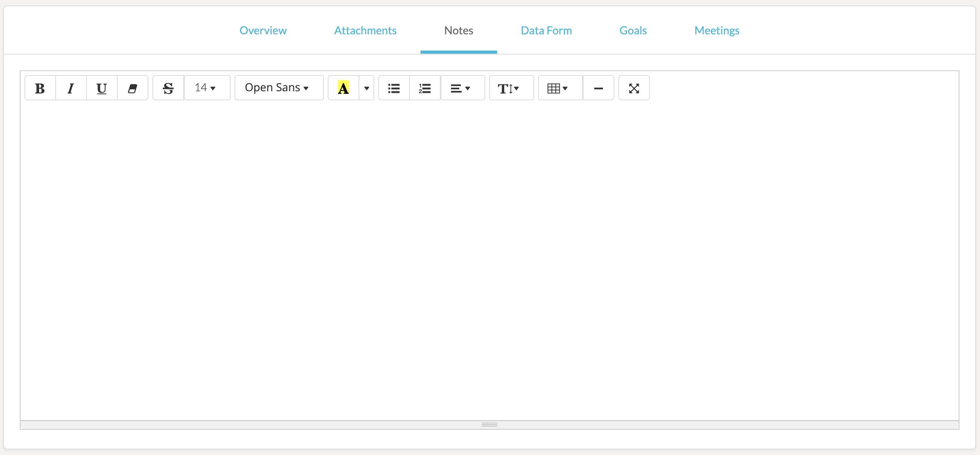Open the Attachments tab
The image size is (980, 455).
pos(365,30)
